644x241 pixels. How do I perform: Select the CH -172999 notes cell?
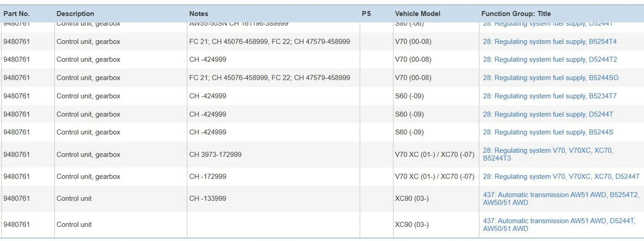pyautogui.click(x=208, y=177)
